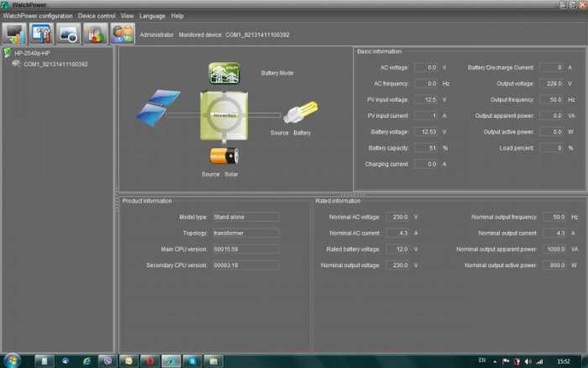Open the Windows Start button
The image size is (588, 368).
(x=11, y=361)
